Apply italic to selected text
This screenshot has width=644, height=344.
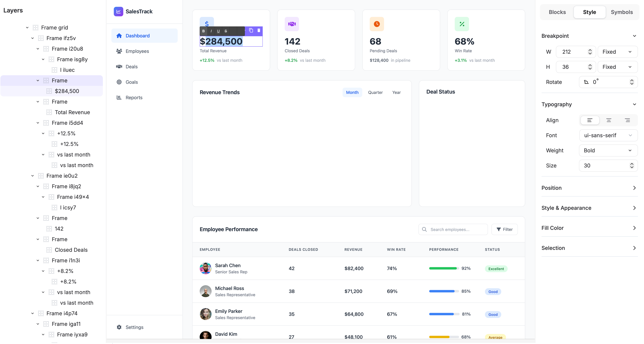[x=211, y=31]
